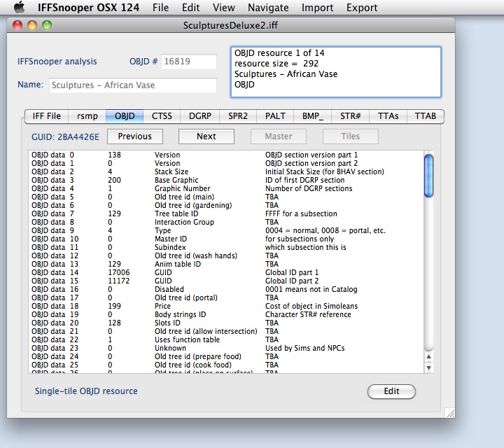
Task: Switch to the IFF File tab
Action: (47, 116)
